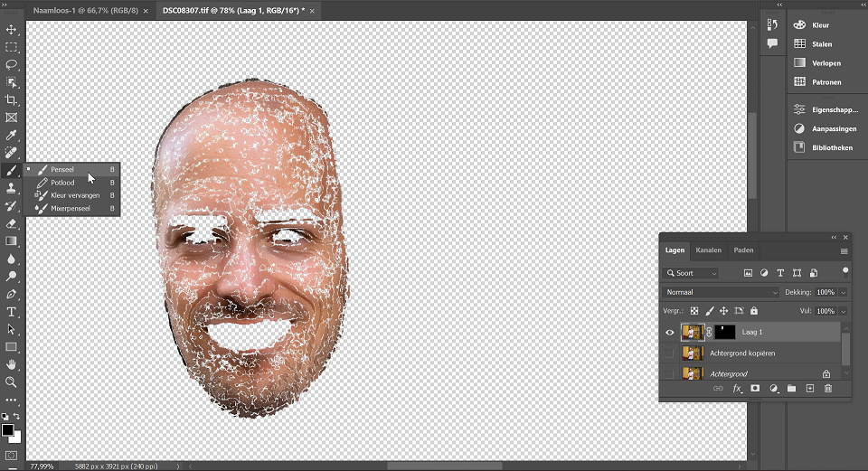
Task: Open the Bibliotheken panel
Action: pos(831,147)
